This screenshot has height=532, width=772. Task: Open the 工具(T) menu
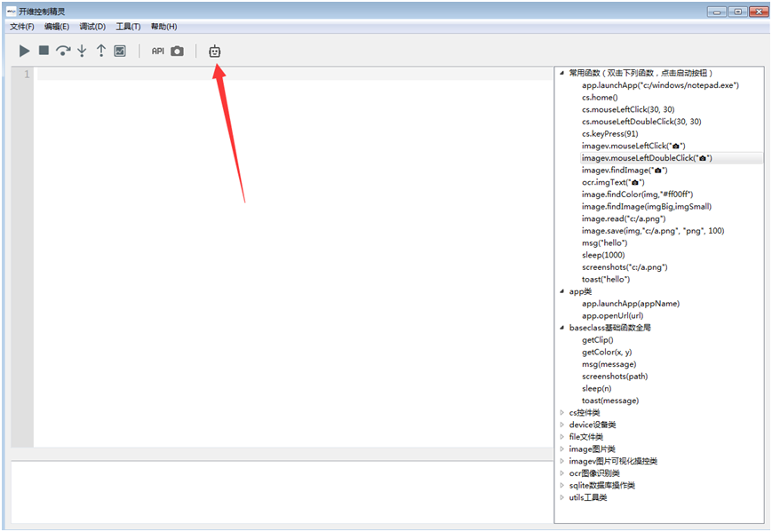[128, 27]
